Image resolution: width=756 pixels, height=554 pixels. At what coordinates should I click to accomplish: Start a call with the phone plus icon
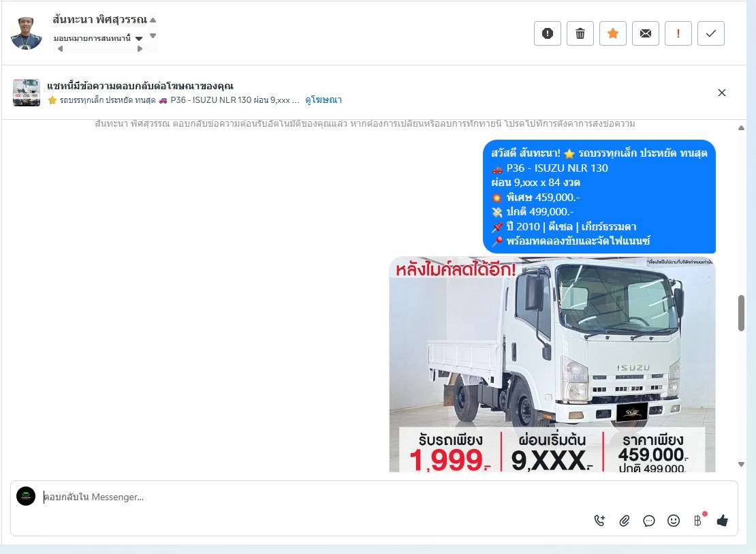[600, 521]
